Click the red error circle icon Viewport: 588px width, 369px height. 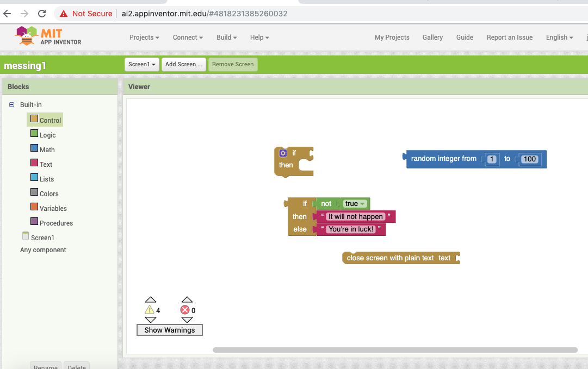pyautogui.click(x=185, y=310)
